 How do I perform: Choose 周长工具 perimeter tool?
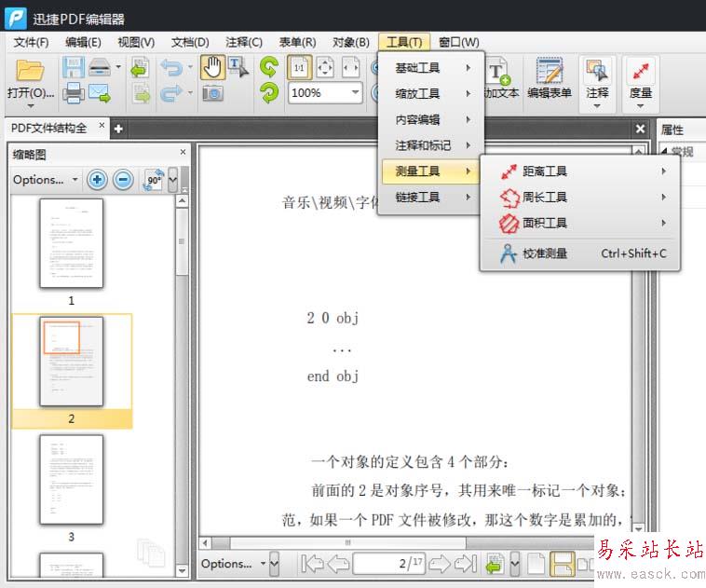[581, 198]
